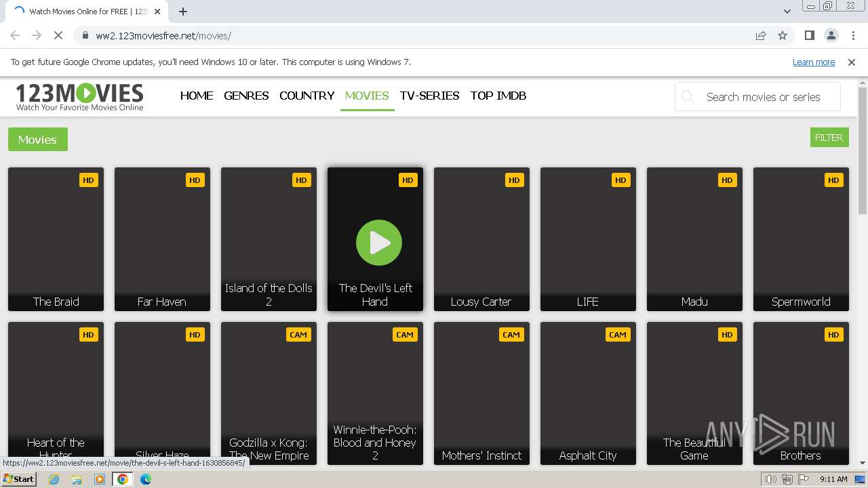Image resolution: width=868 pixels, height=488 pixels.
Task: Click the search magnifier icon
Action: (x=688, y=97)
